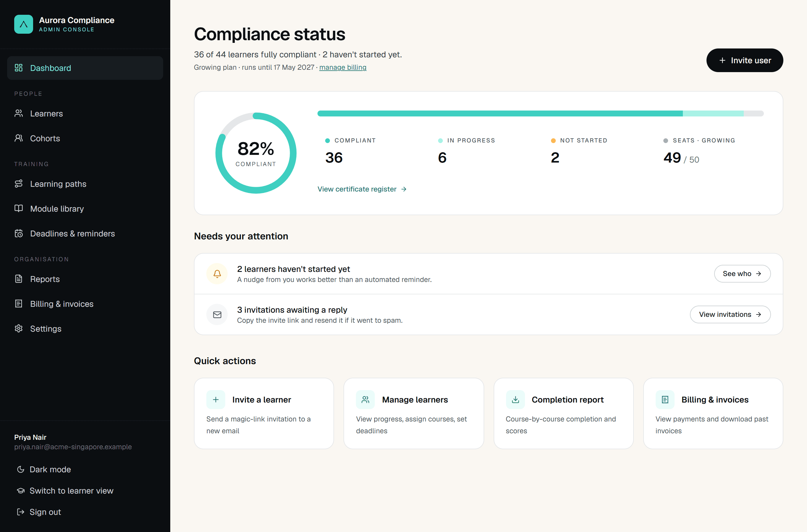
Task: Click the orange Not started legend dot
Action: point(553,140)
